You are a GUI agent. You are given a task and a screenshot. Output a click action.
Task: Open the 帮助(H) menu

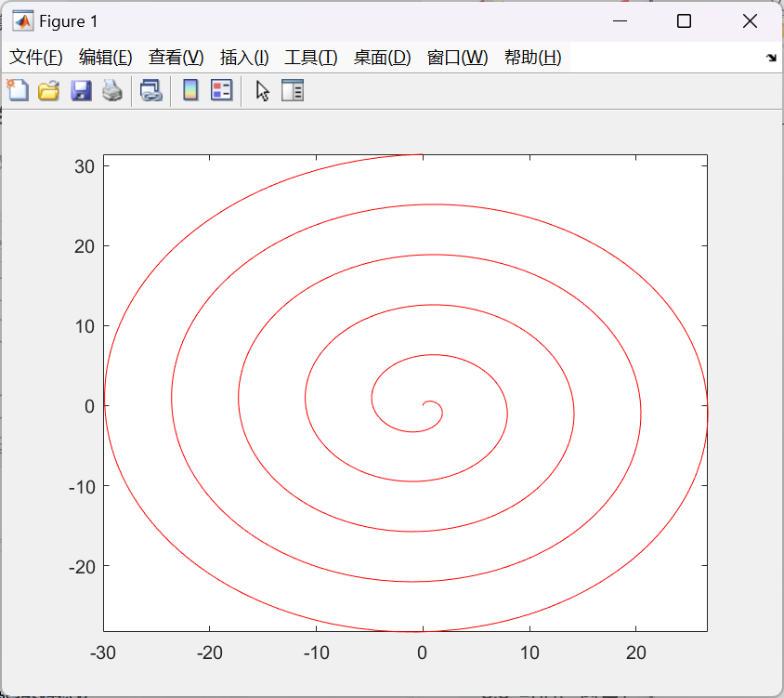point(532,58)
